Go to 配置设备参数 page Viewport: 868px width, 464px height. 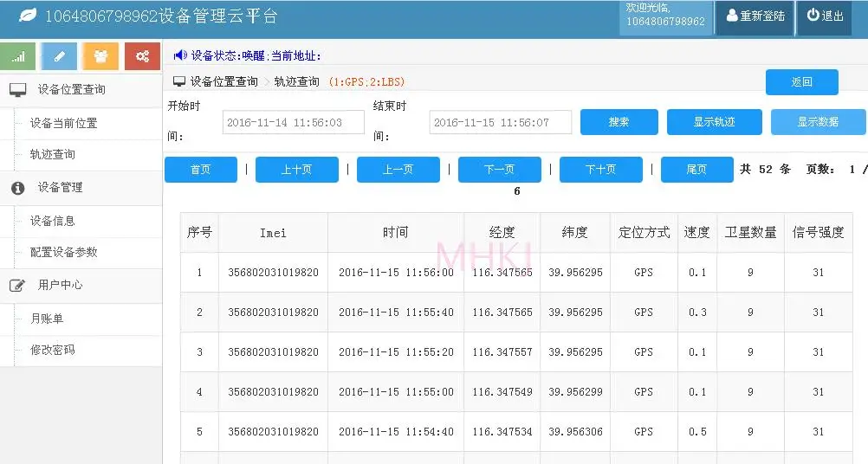63,252
